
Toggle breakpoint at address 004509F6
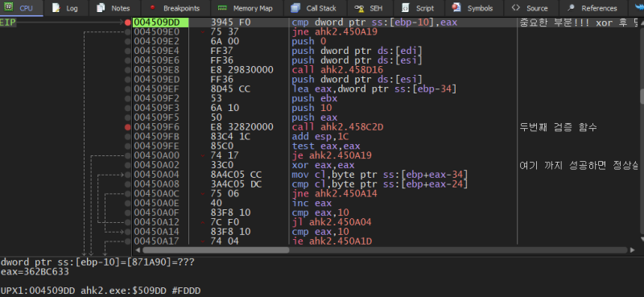click(128, 127)
